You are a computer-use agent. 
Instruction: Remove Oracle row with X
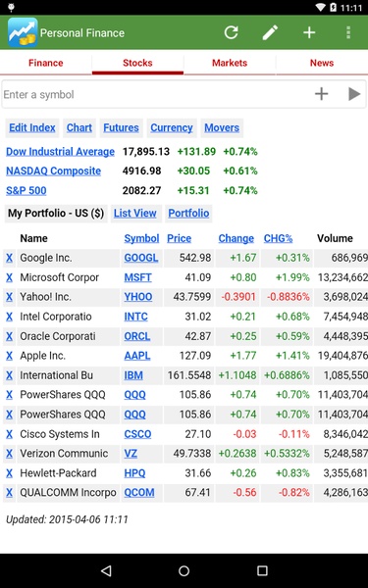coord(9,336)
